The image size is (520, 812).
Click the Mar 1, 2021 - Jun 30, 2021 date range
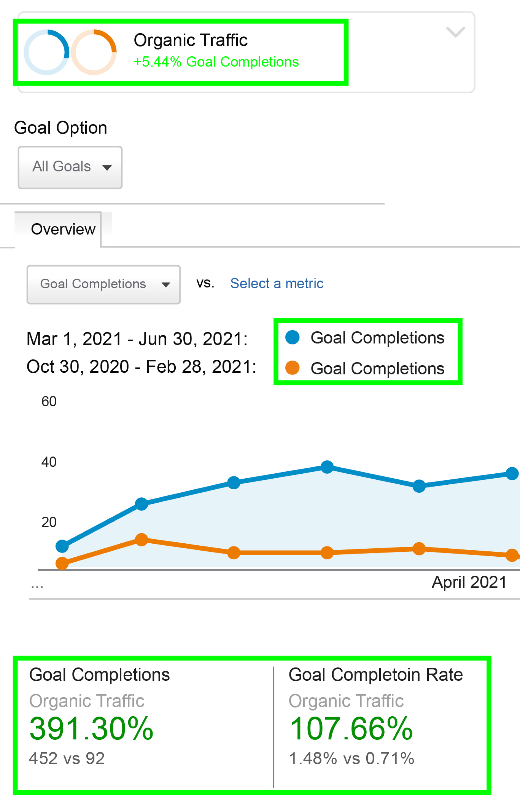coord(137,339)
